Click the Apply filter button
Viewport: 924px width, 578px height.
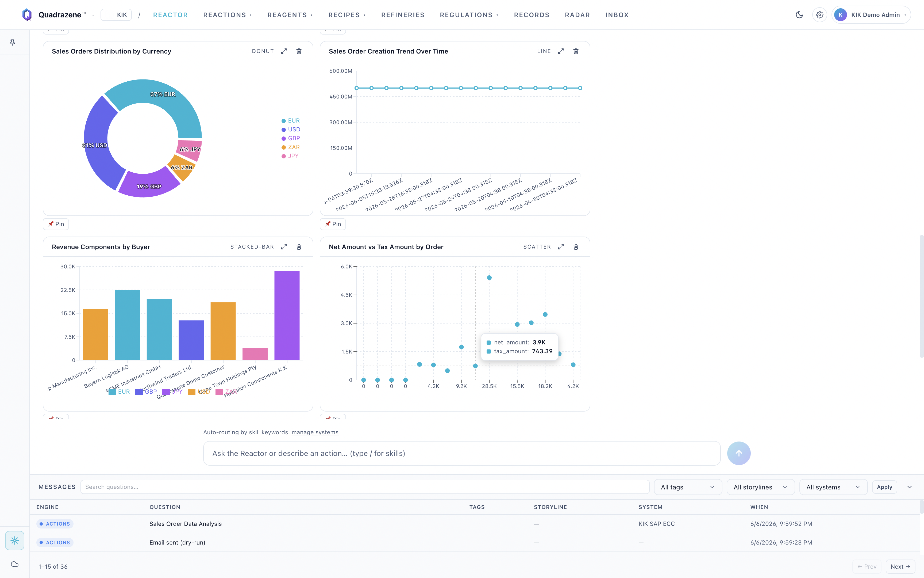pyautogui.click(x=884, y=487)
